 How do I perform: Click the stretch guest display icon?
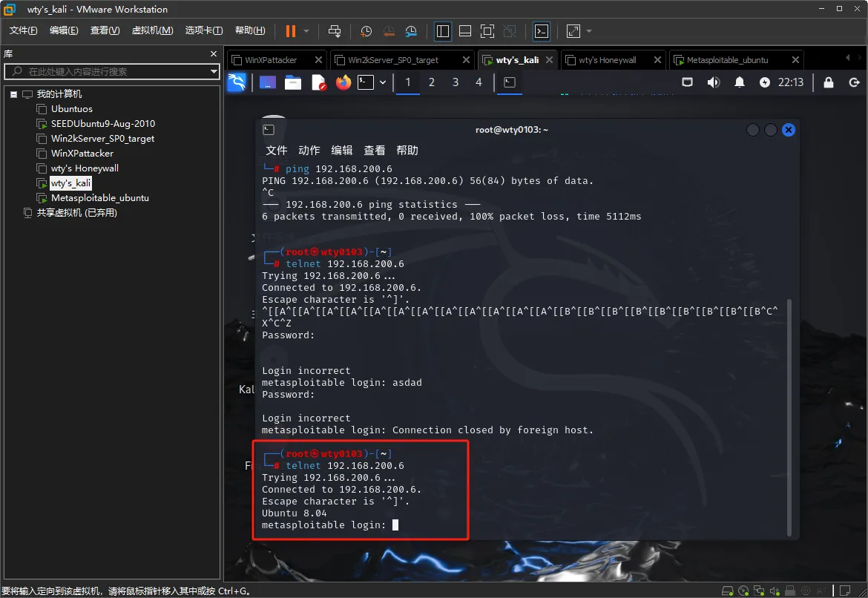(573, 32)
